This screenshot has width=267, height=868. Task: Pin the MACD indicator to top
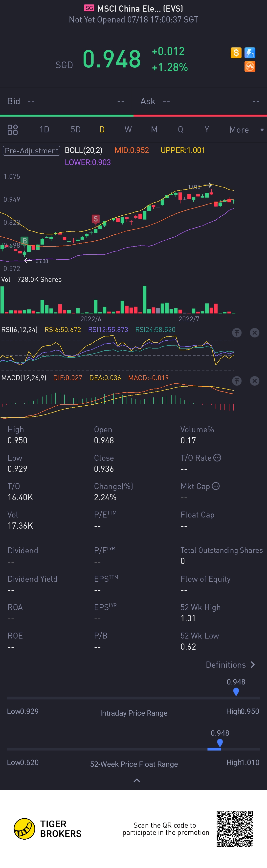pyautogui.click(x=237, y=381)
